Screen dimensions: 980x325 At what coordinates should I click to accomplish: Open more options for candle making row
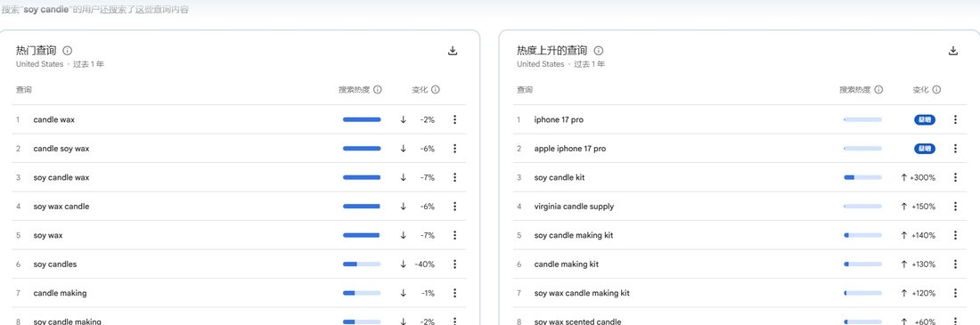[x=454, y=293]
